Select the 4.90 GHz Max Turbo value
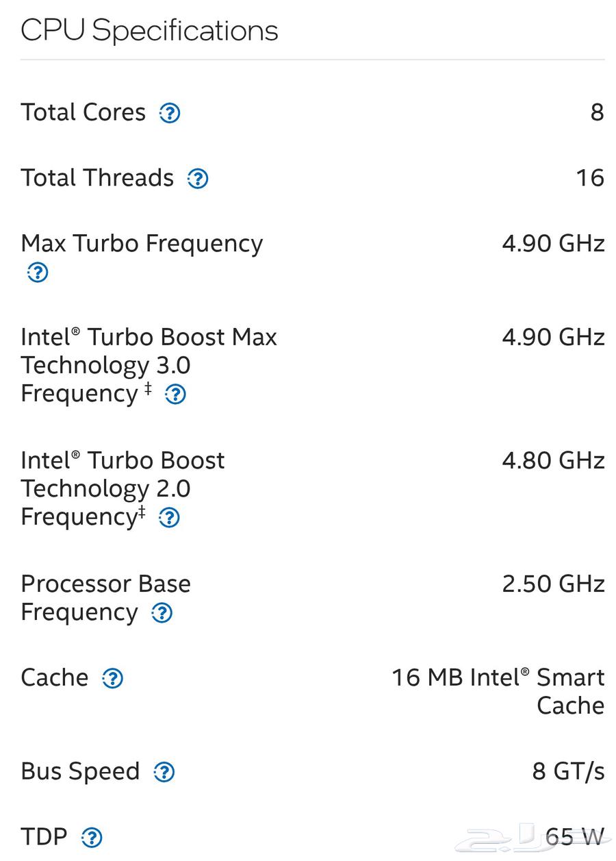The width and height of the screenshot is (616, 861). point(553,243)
